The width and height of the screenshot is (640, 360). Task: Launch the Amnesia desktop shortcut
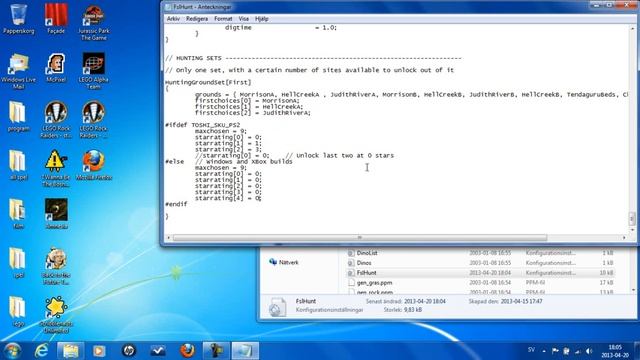56,214
